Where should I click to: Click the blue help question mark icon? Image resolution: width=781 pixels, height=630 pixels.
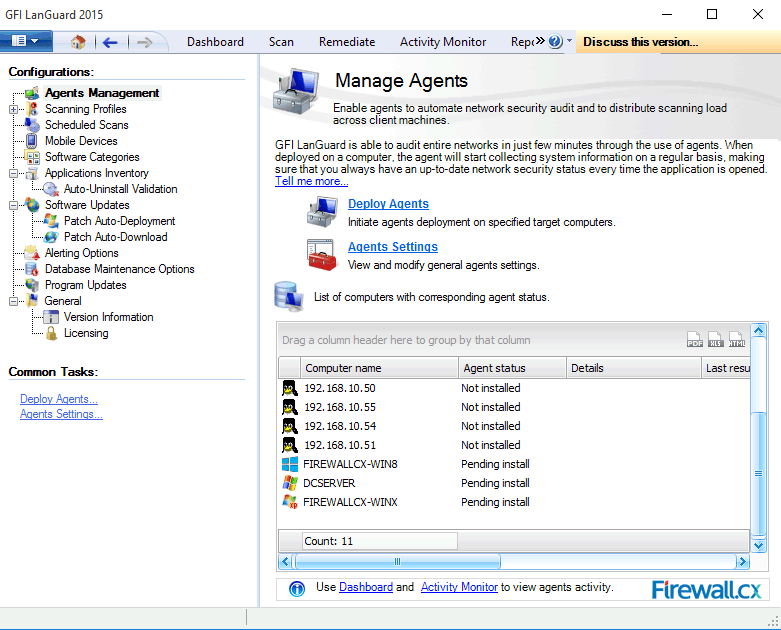[555, 41]
